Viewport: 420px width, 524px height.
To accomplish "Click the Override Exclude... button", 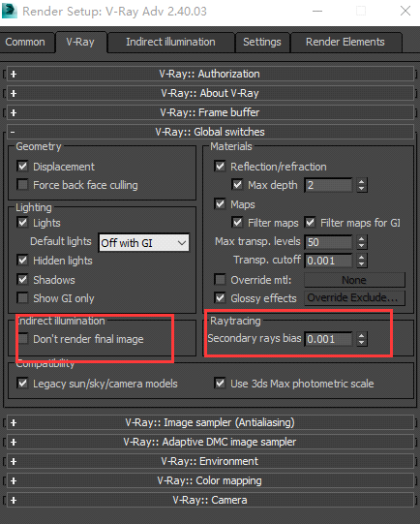I will tap(354, 297).
